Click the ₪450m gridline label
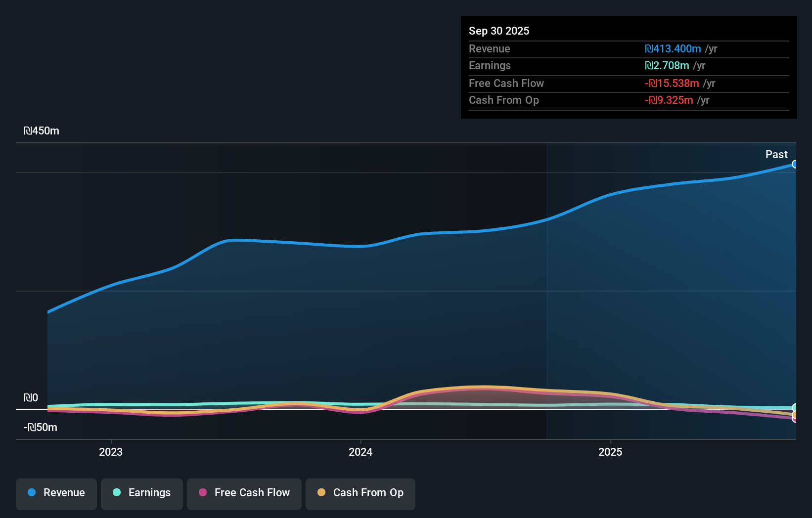This screenshot has height=518, width=812. tap(41, 131)
